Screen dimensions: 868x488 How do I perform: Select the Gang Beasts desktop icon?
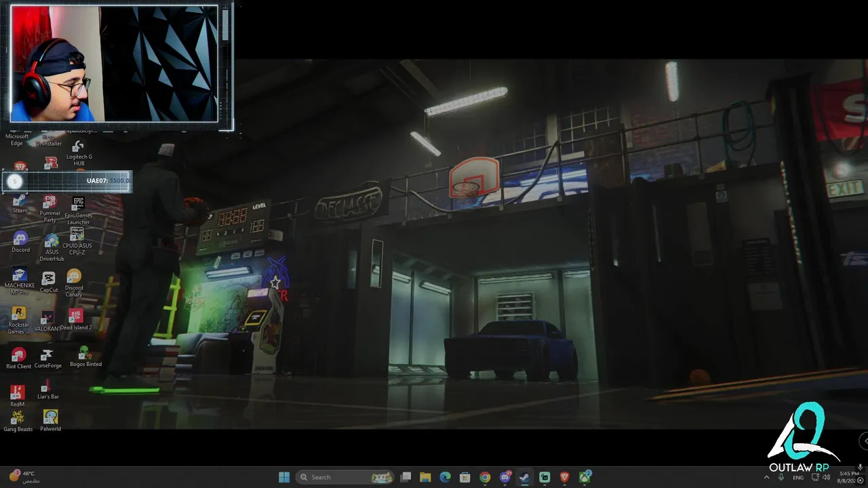pos(18,421)
